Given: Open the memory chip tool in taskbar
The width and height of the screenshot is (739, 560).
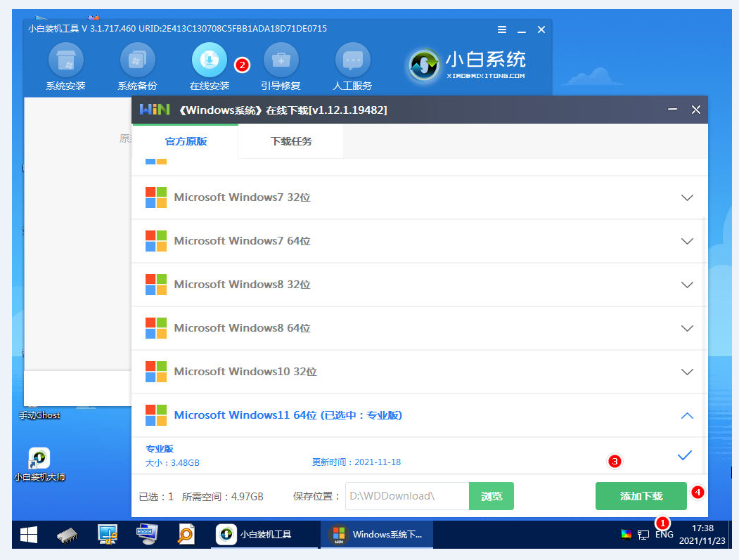Looking at the screenshot, I should [x=67, y=535].
